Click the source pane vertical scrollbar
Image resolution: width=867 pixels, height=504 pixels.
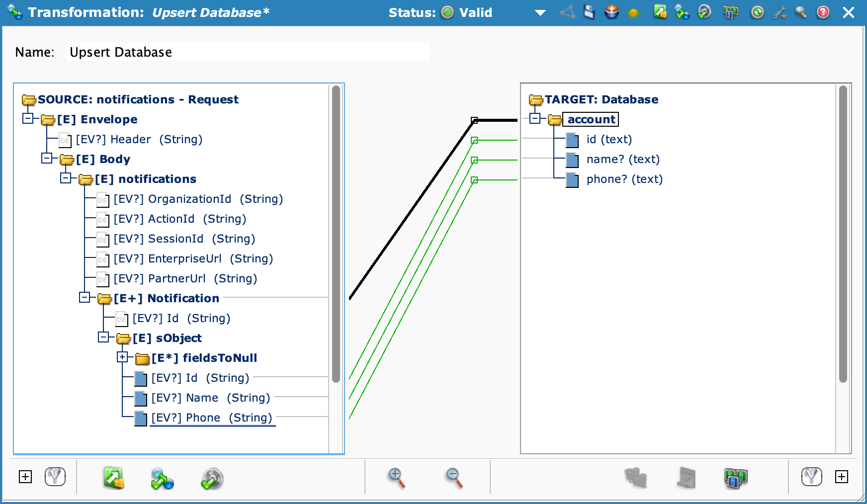pyautogui.click(x=336, y=234)
